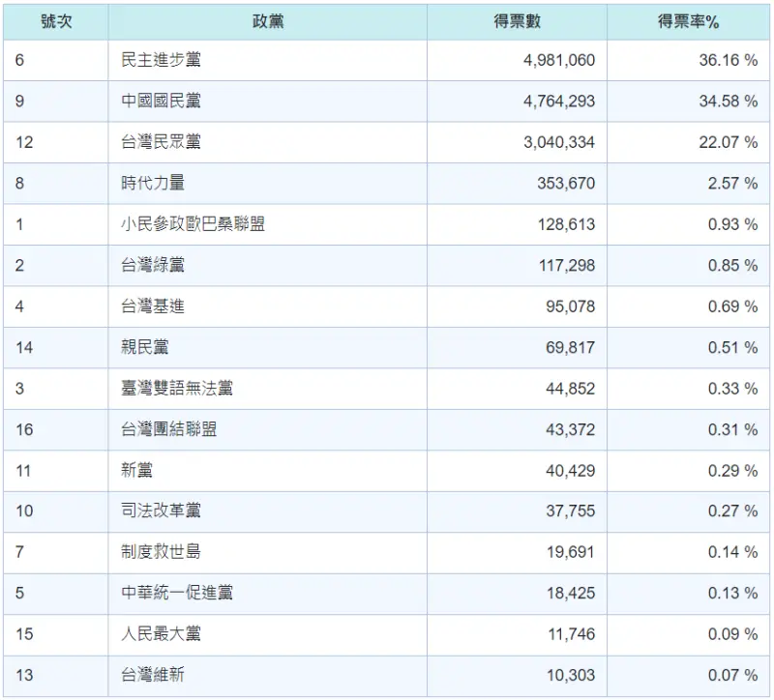Click the vote count 43,372
This screenshot has height=700, width=774.
[571, 429]
